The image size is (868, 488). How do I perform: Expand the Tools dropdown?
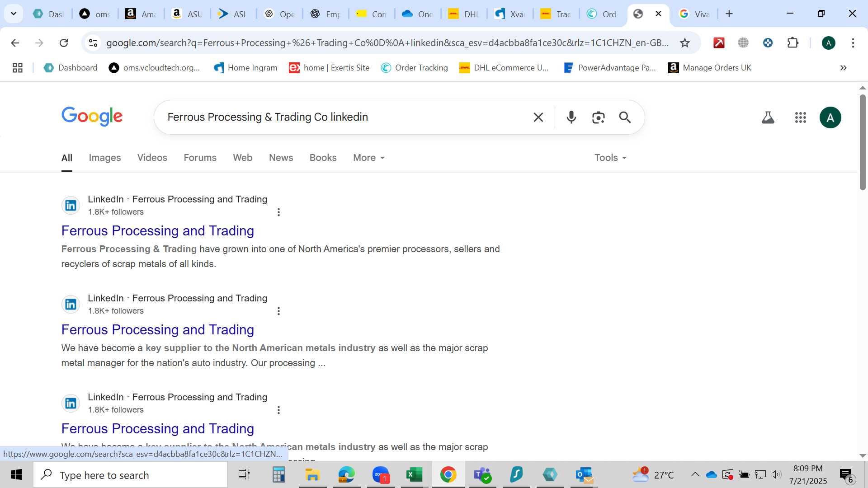pos(610,158)
